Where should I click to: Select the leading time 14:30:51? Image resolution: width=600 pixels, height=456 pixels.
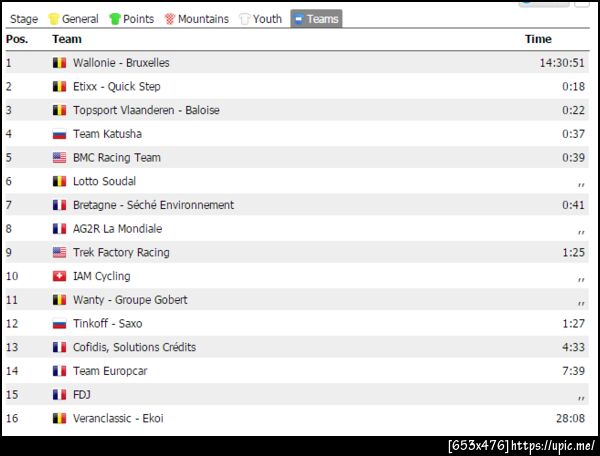[x=562, y=63]
